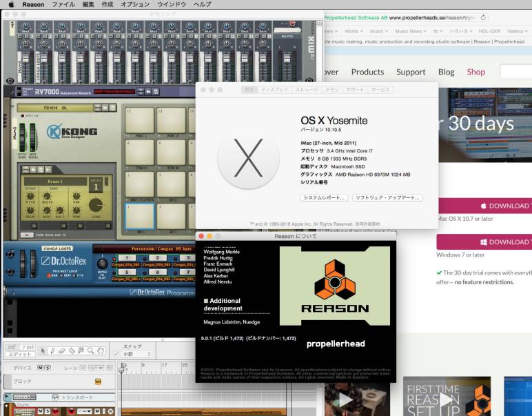Viewport: 532px width, 416px height.
Task: Select Dr.OctoRex loop slot 2 button
Action: (x=157, y=258)
